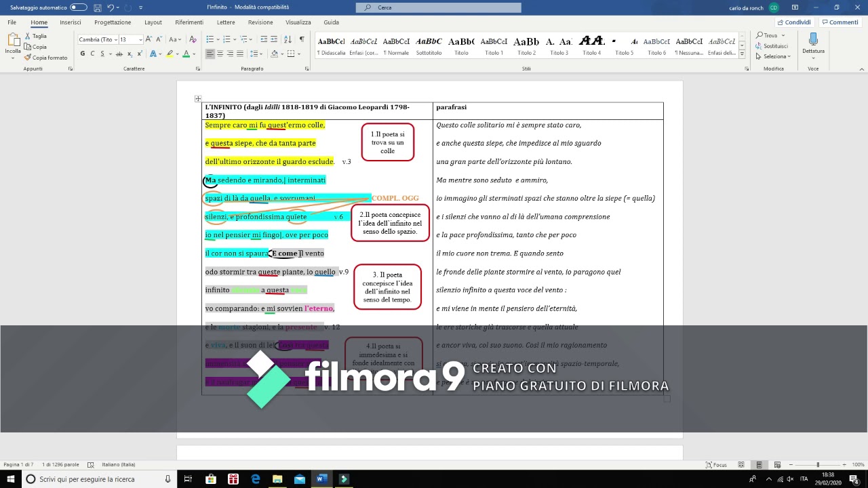Apply the Sottotitolo style
Screen dimensions: 868x488
point(429,46)
